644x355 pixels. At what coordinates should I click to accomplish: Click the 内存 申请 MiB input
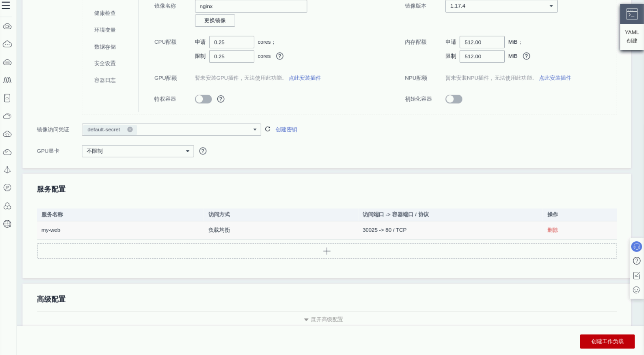click(x=482, y=42)
